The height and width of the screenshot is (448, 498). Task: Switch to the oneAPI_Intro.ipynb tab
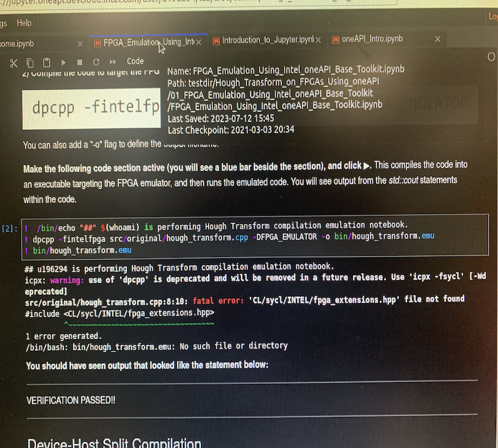(x=374, y=39)
